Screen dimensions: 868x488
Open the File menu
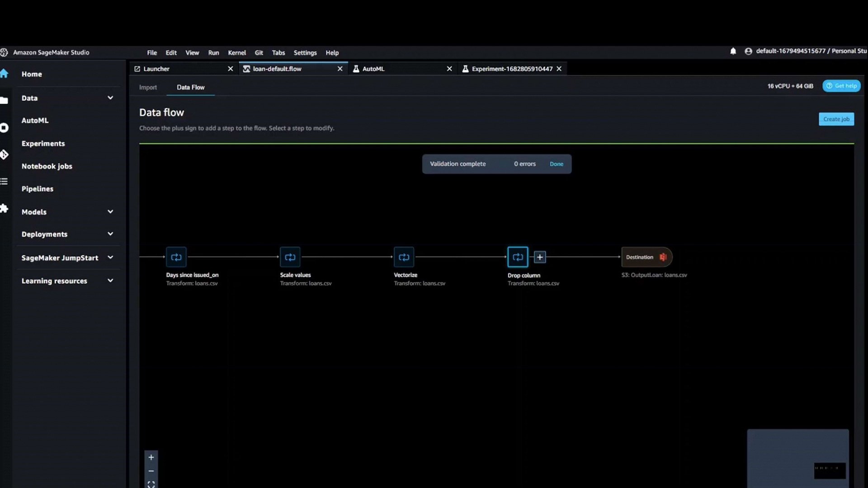pyautogui.click(x=152, y=52)
